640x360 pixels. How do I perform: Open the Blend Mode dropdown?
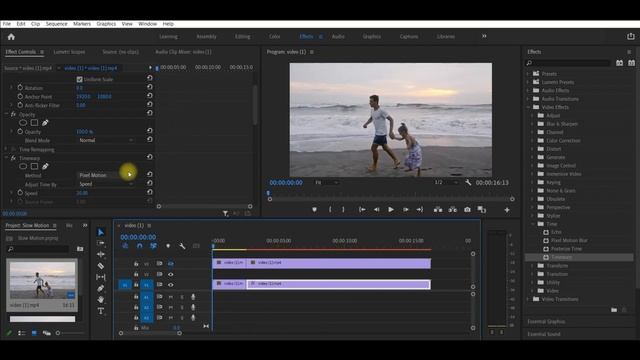107,140
